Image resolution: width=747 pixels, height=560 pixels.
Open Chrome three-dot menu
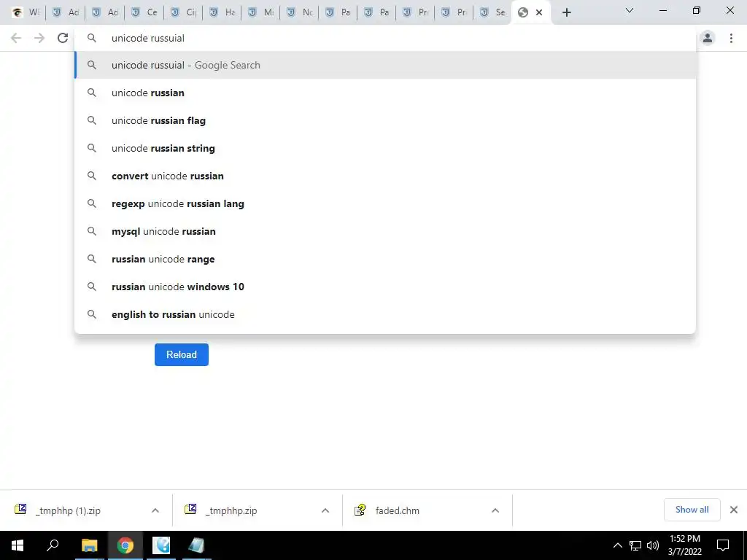[x=731, y=38]
